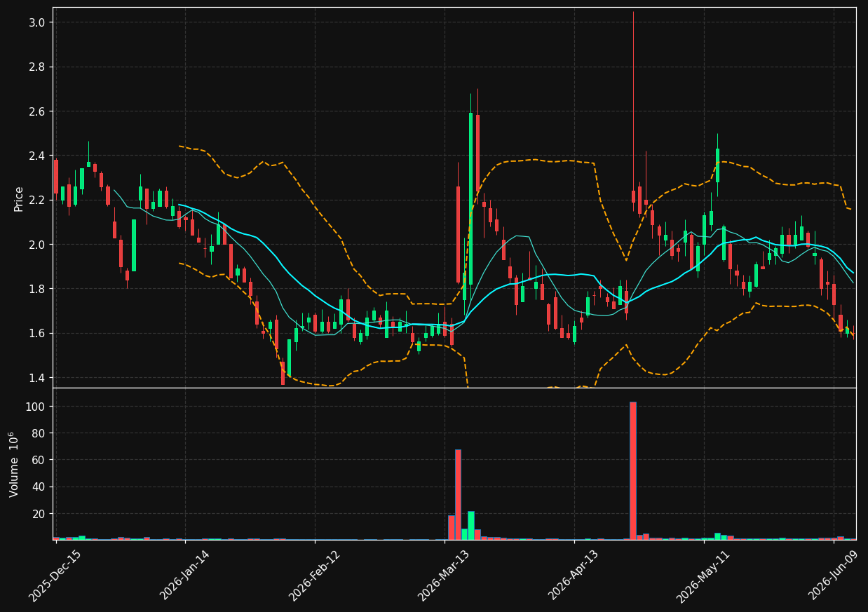Click the tall green candlestick reaching 2.6
The width and height of the screenshot is (868, 612).
pyautogui.click(x=470, y=198)
